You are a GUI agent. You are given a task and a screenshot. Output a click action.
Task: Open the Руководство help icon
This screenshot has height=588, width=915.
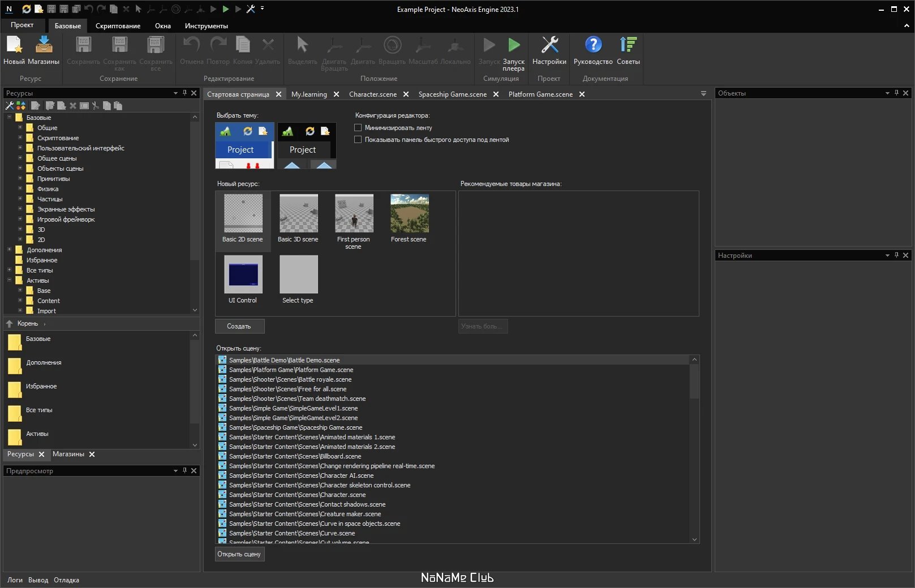pyautogui.click(x=593, y=45)
